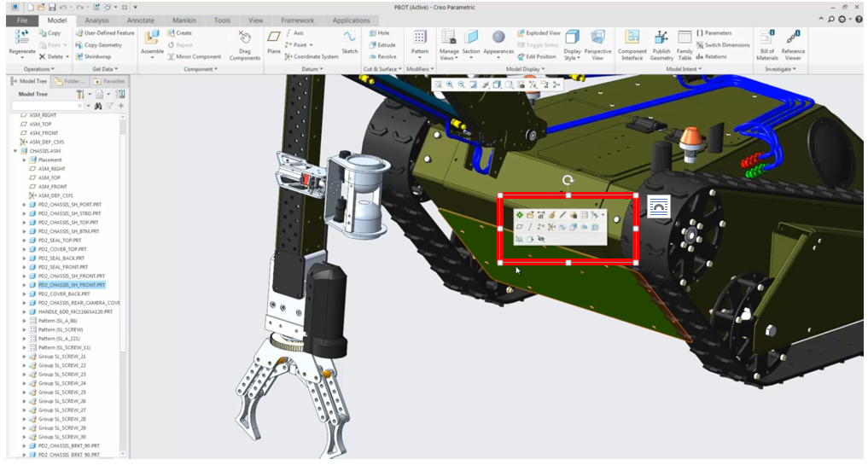Switch to the Analysis ribbon tab
This screenshot has height=465, width=868.
point(96,20)
